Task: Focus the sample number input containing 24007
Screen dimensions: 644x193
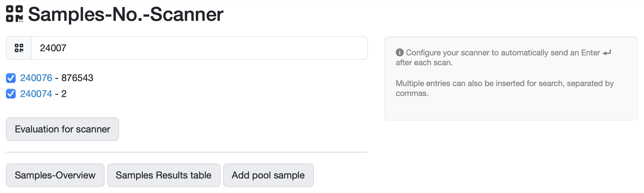Action: coord(199,48)
